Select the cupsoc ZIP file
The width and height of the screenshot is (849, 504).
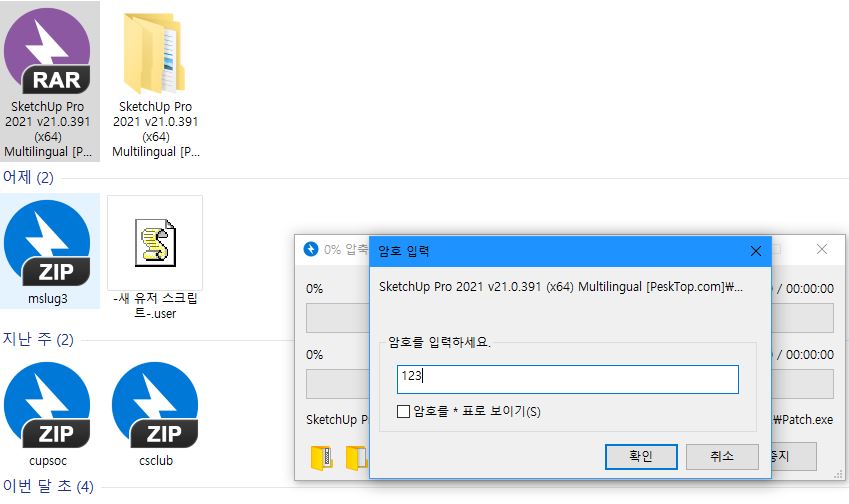coord(48,414)
